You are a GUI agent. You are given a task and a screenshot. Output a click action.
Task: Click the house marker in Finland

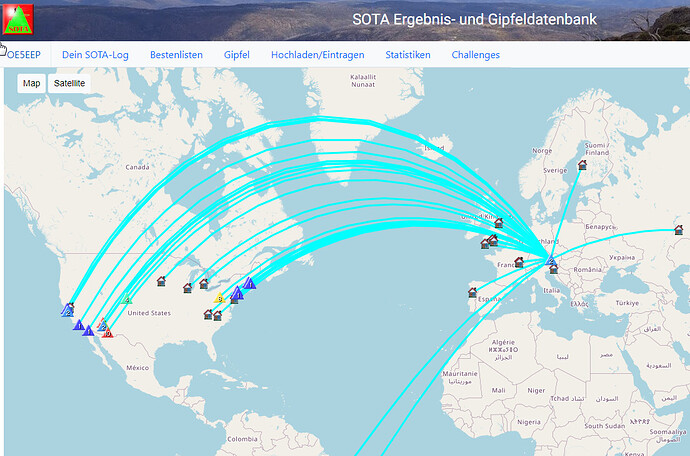pos(582,165)
